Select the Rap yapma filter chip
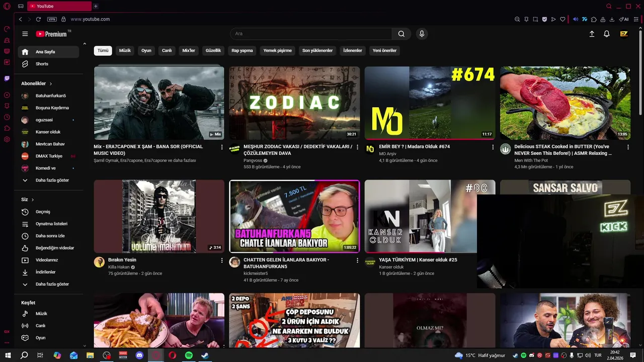This screenshot has width=644, height=362. (242, 50)
